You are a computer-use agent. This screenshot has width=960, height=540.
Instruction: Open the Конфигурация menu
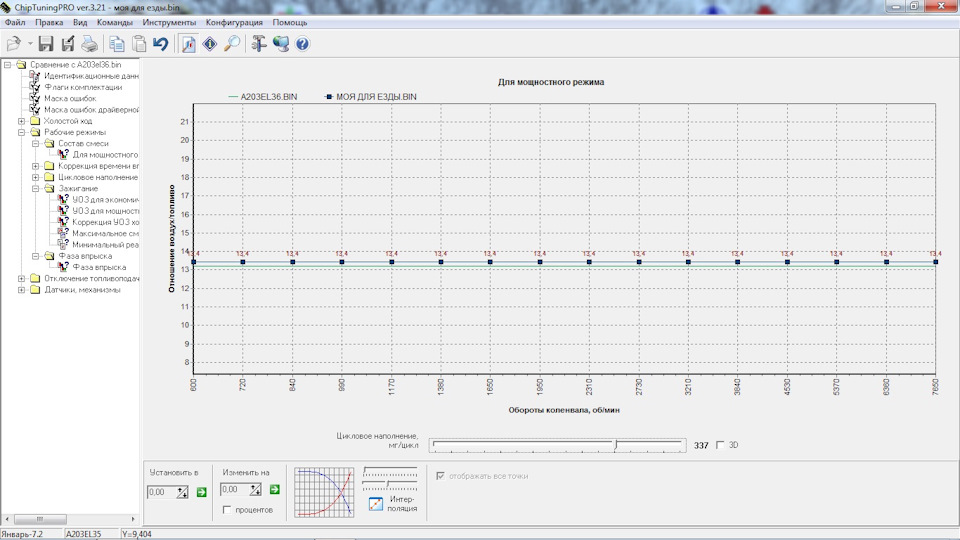pos(234,22)
